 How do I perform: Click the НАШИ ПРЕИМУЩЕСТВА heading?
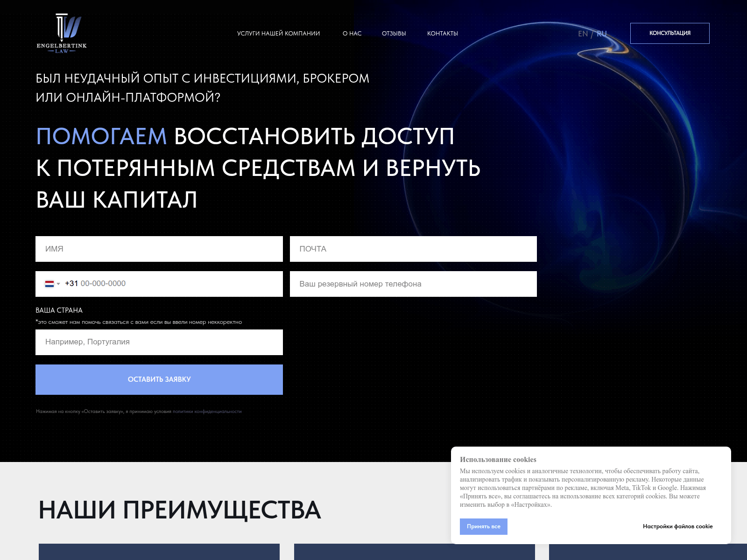click(x=180, y=510)
